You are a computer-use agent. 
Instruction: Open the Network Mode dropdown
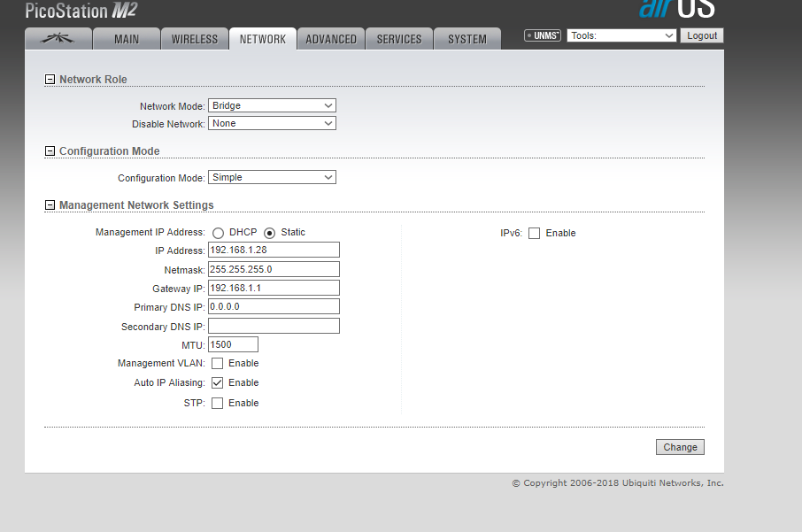click(x=272, y=106)
